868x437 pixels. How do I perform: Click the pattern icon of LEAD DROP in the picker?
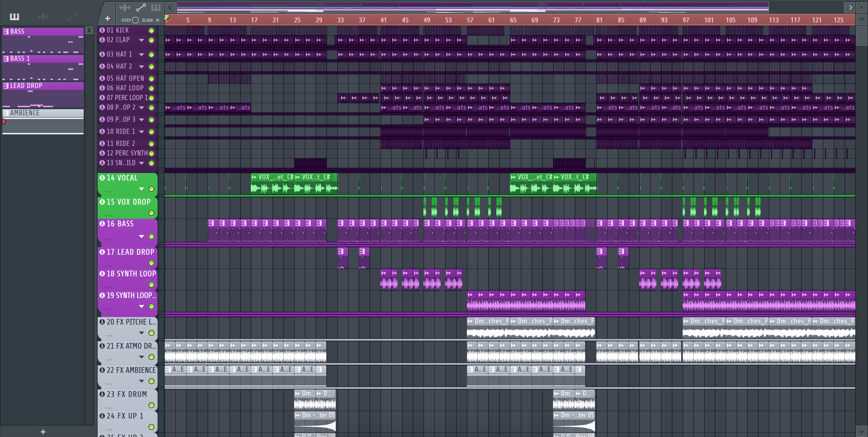[6, 86]
